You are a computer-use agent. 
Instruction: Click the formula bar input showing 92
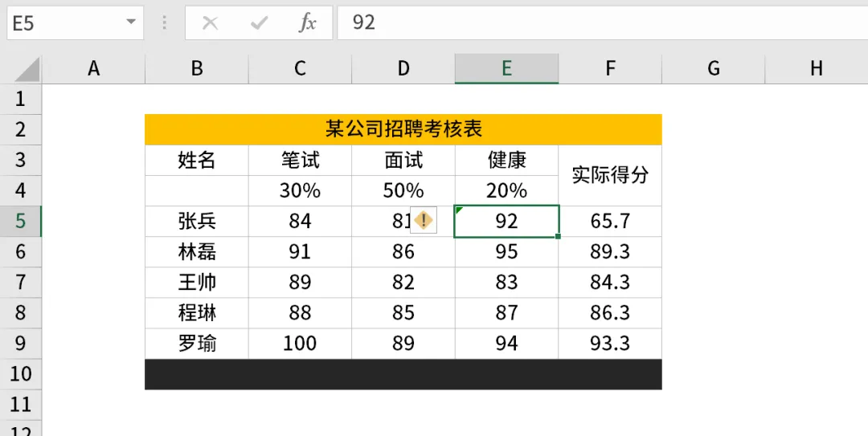click(602, 22)
